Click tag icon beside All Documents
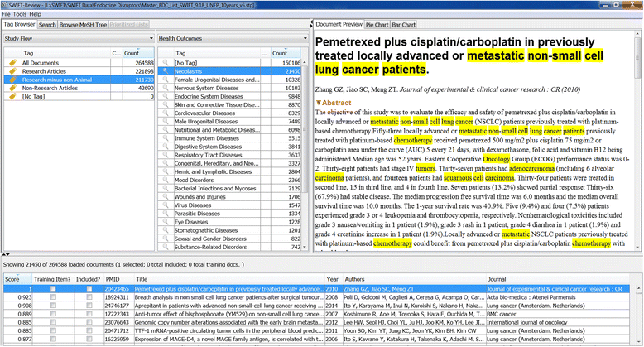The width and height of the screenshot is (644, 347). pyautogui.click(x=12, y=62)
